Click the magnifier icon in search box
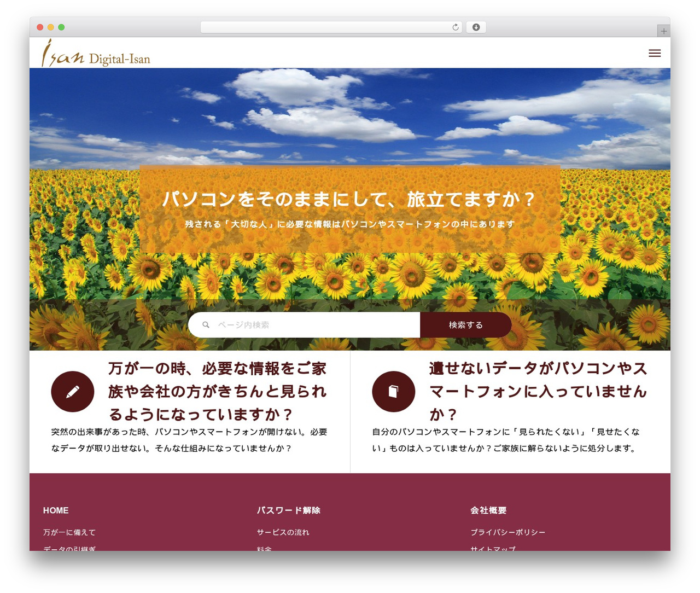Screen dimensions: 700x593 (x=206, y=325)
